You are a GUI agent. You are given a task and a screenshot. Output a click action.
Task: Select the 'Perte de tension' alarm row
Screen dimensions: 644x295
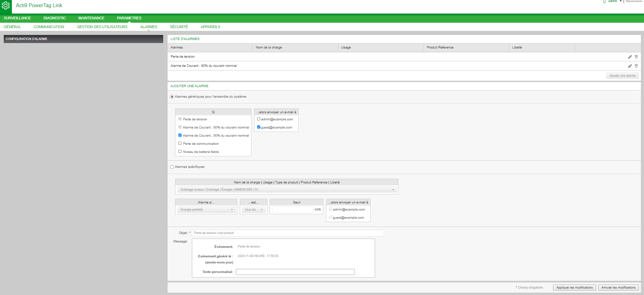pyautogui.click(x=404, y=57)
